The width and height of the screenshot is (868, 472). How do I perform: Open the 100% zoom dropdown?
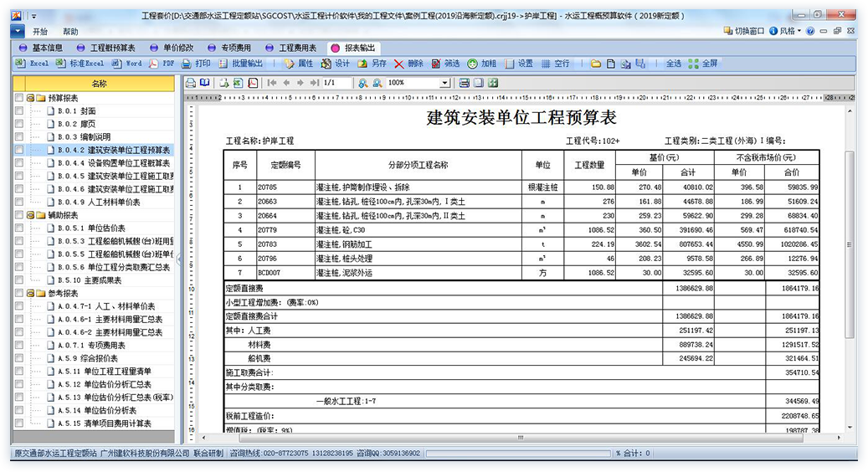click(x=444, y=83)
